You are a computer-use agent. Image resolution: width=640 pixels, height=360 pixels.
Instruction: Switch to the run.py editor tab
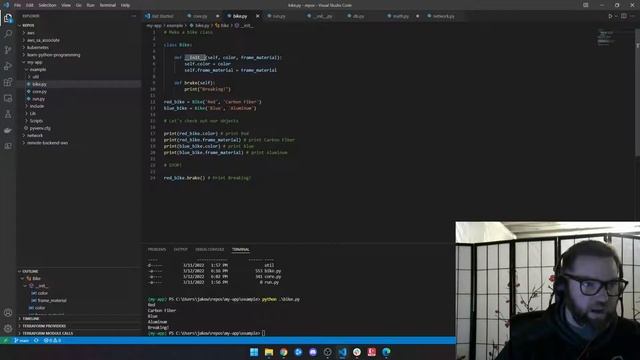coord(279,16)
